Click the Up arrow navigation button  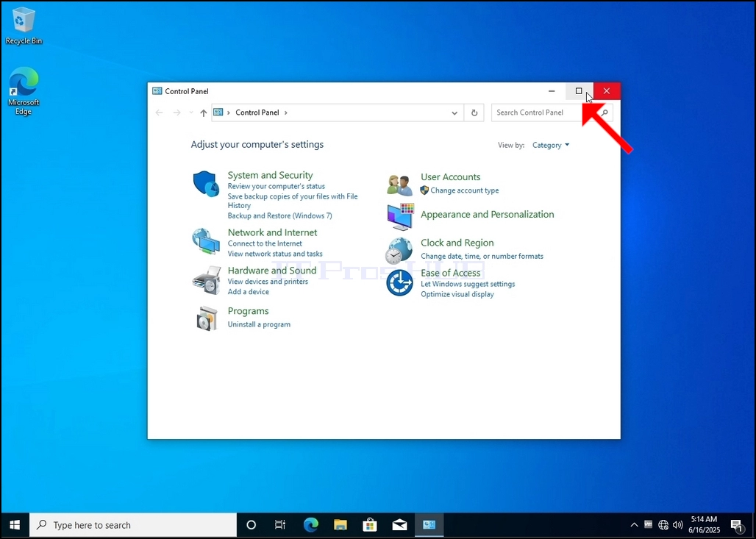(x=204, y=113)
